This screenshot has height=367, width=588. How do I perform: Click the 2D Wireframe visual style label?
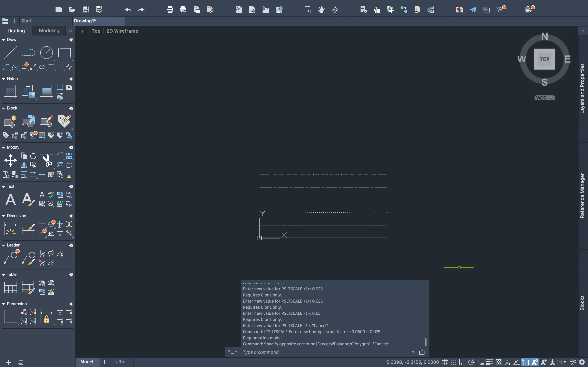click(122, 31)
